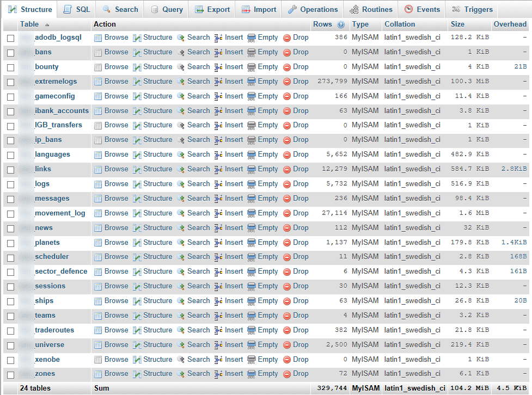Click the Browse icon for adodb_logsql

pyautogui.click(x=97, y=38)
